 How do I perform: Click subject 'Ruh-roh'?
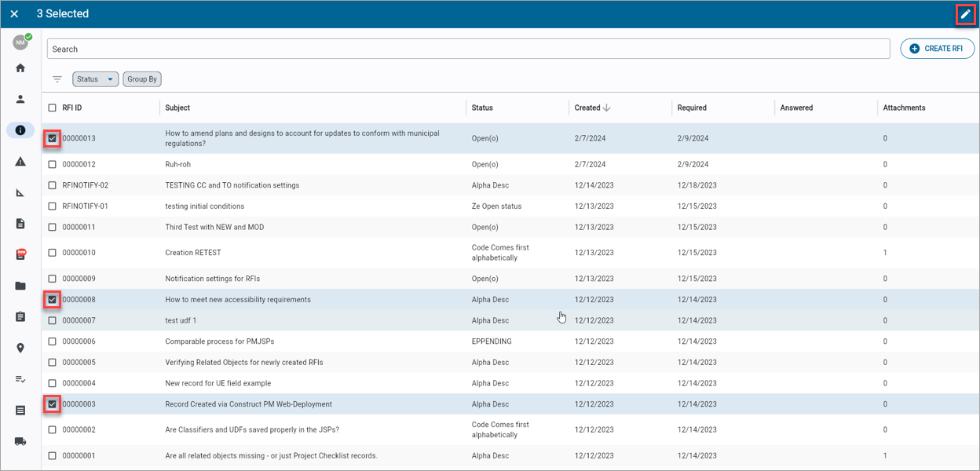[x=178, y=165]
